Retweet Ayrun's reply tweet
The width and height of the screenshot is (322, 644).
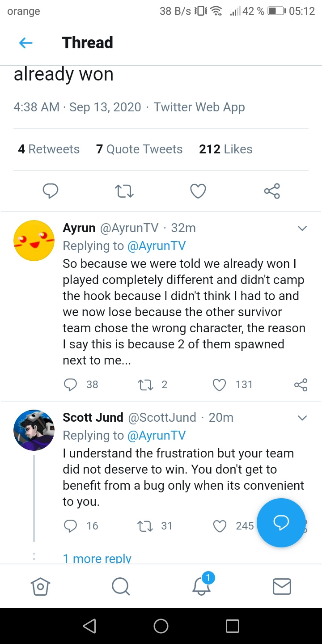[x=144, y=385]
